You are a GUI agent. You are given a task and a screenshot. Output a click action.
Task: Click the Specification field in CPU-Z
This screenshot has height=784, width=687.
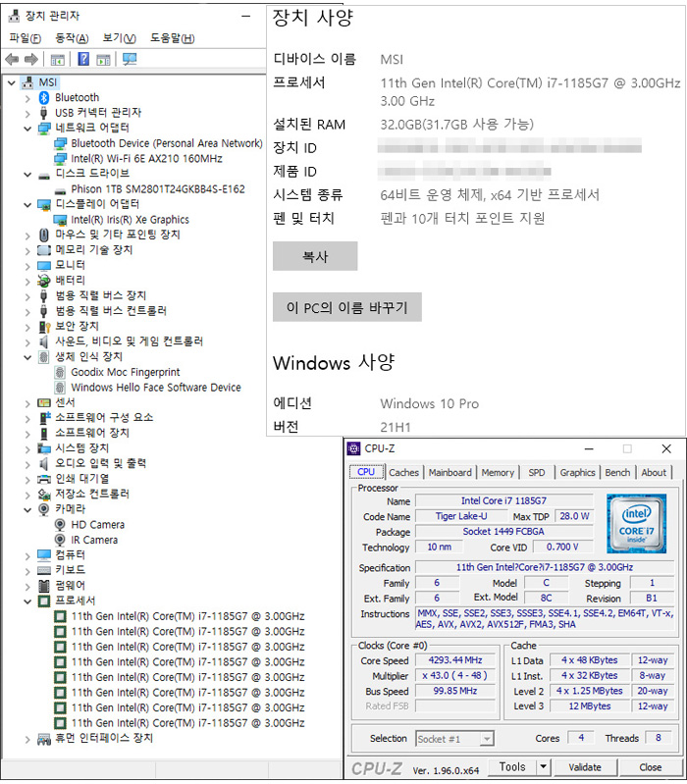545,567
